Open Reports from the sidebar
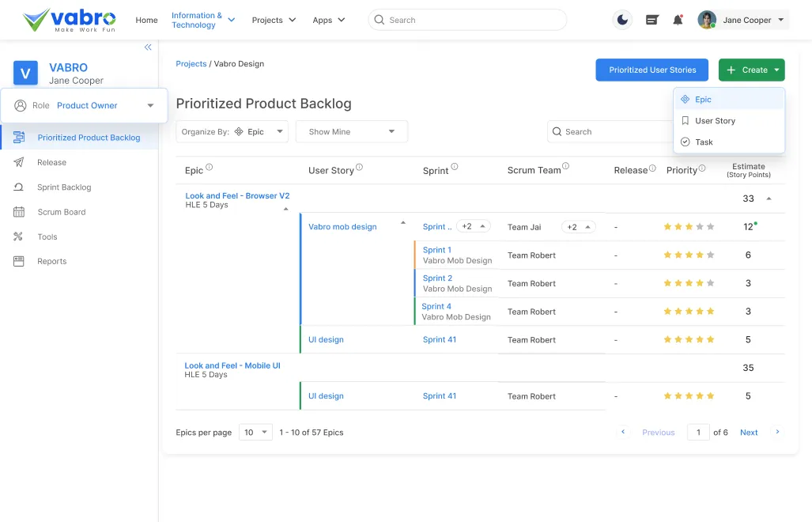 (x=51, y=261)
